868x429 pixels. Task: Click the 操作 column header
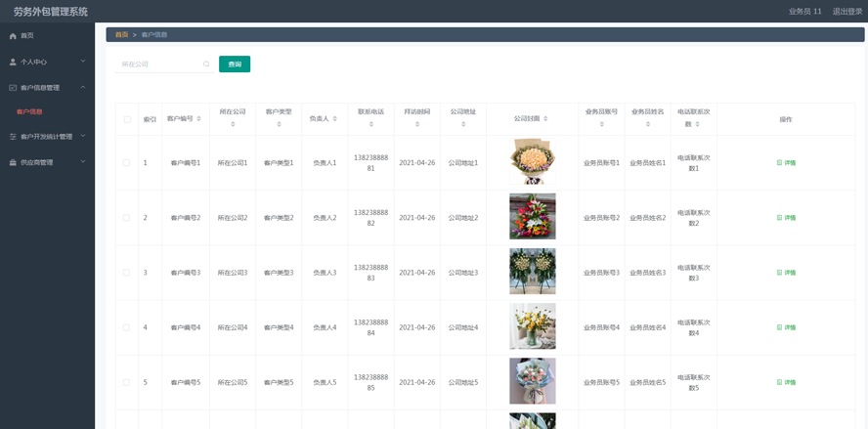pos(786,119)
